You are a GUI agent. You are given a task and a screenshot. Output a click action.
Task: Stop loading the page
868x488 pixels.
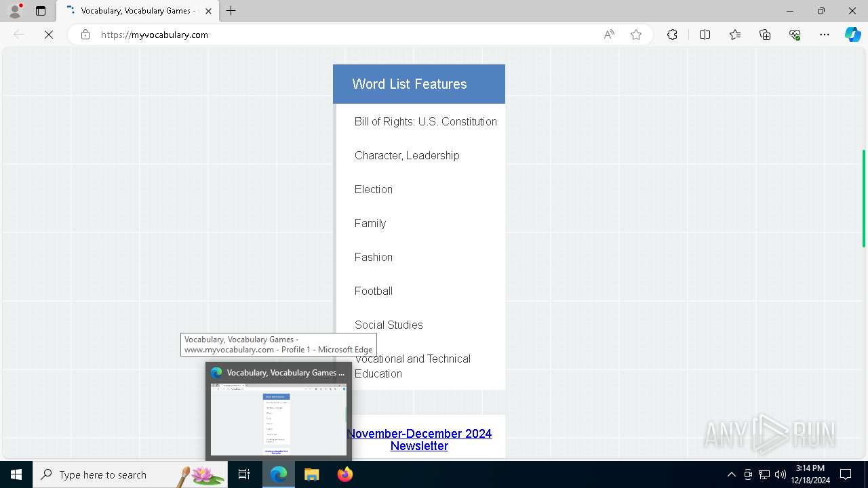tap(49, 35)
